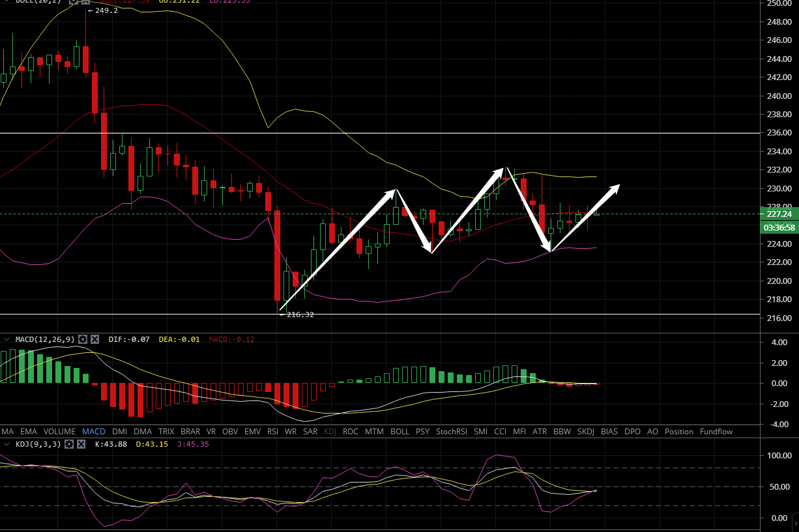This screenshot has width=799, height=532.
Task: Remove the BOLL overlay with X
Action: [85, 1]
